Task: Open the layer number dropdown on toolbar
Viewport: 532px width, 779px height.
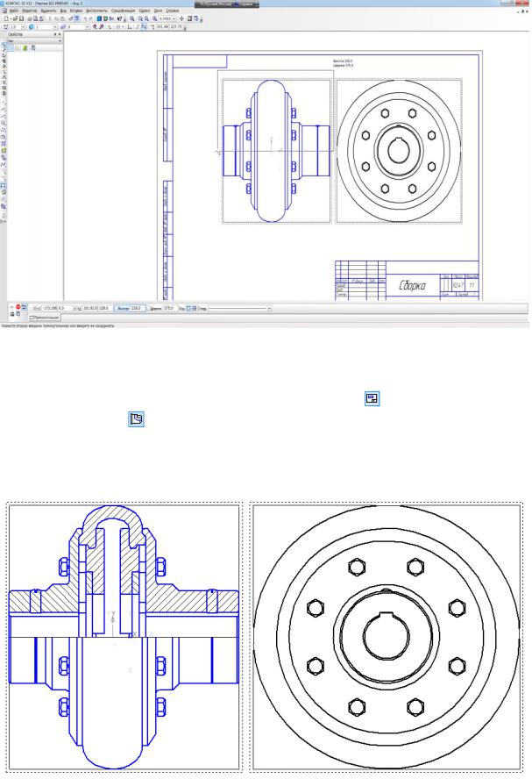Action: pyautogui.click(x=88, y=26)
